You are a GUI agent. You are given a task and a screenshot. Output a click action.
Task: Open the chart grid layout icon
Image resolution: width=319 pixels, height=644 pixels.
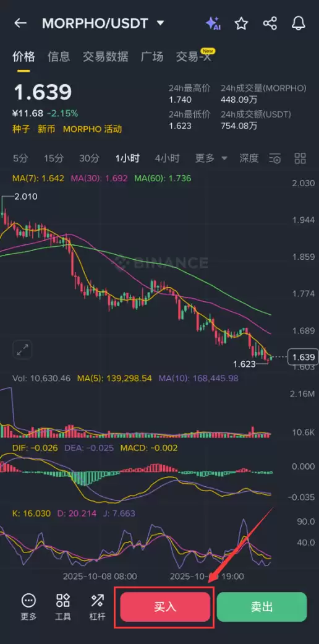[x=300, y=158]
